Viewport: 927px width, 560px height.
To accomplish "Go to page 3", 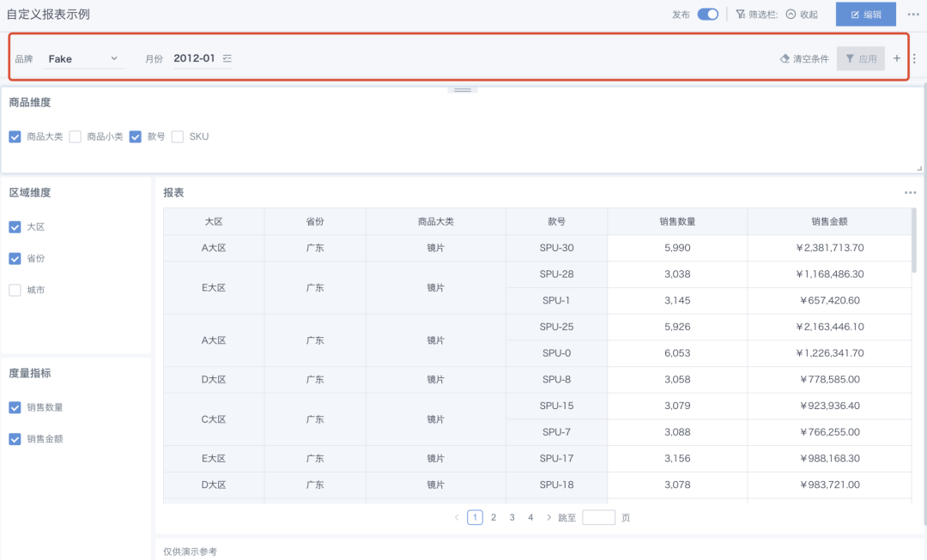I will point(512,517).
